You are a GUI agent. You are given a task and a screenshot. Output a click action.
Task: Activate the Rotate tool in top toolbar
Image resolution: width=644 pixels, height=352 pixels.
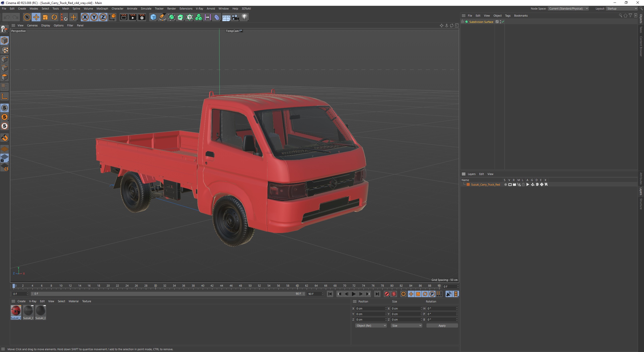(54, 17)
